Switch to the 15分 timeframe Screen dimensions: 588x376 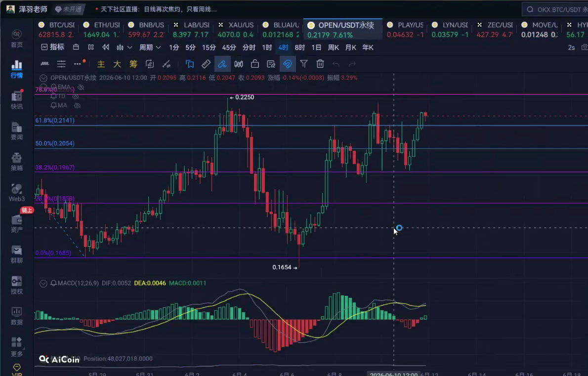pyautogui.click(x=209, y=47)
